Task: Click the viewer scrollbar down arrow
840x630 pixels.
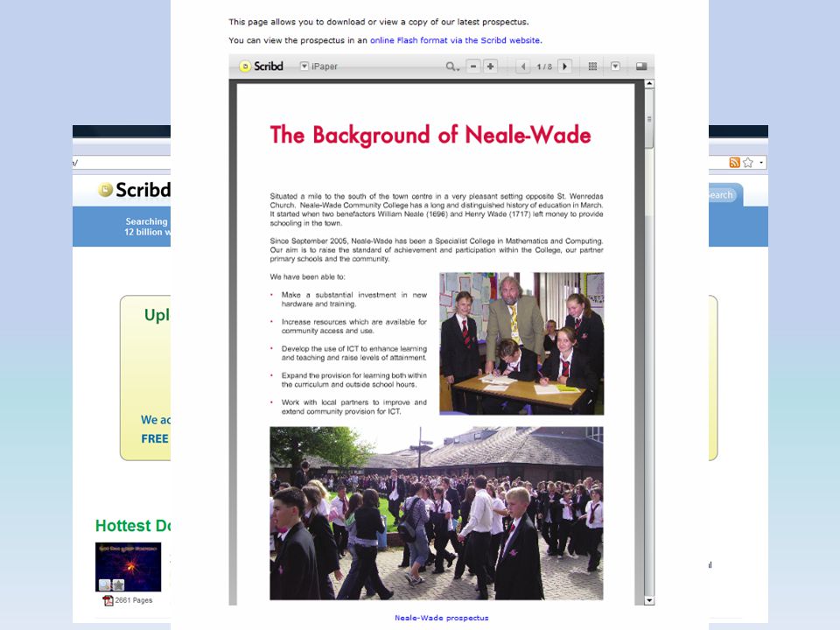Action: [x=649, y=600]
